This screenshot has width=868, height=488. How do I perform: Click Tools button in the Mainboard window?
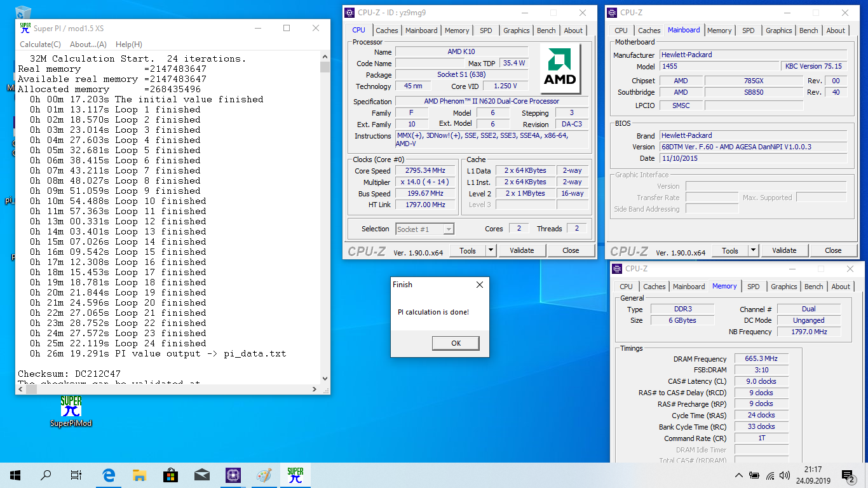pos(730,250)
